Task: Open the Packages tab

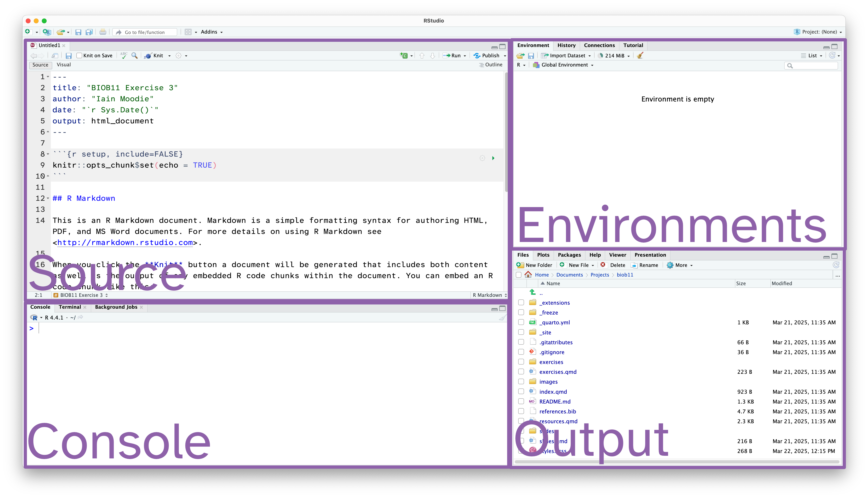Action: [x=569, y=255]
